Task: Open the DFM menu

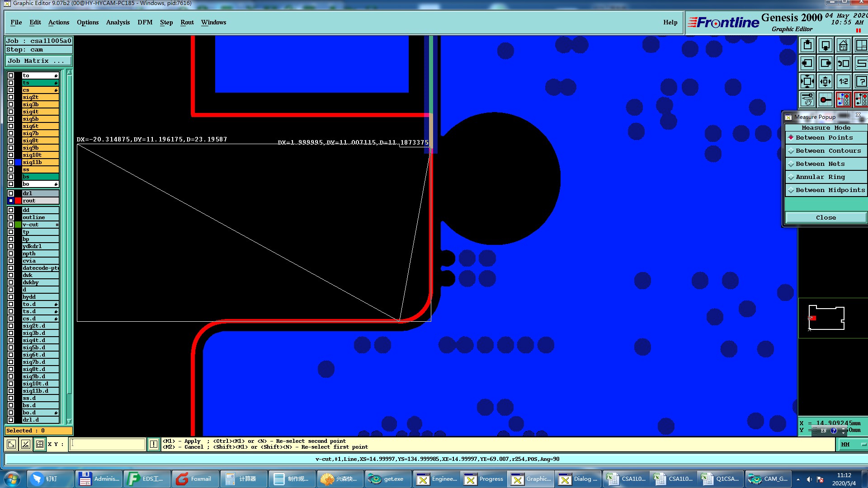Action: tap(145, 22)
